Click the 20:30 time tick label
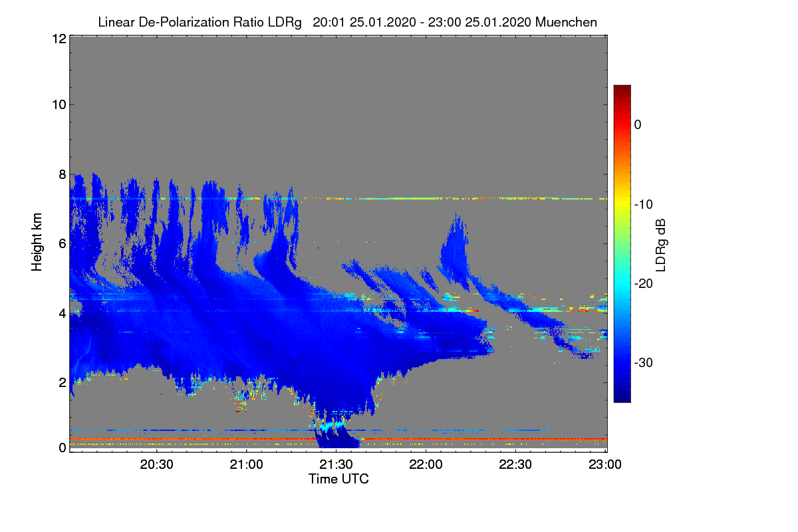This screenshot has height=532, width=798. click(x=157, y=464)
